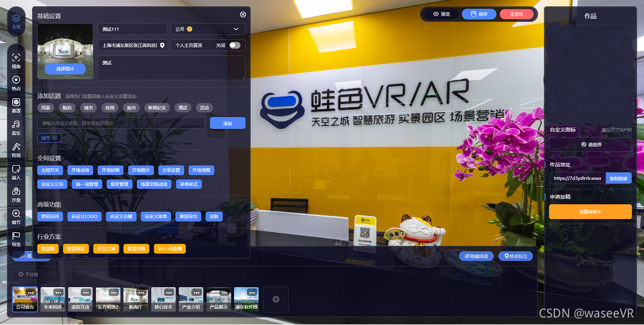Open the 沙盘 sand-table map tool
Screen dimensions: 644x325
[16, 194]
